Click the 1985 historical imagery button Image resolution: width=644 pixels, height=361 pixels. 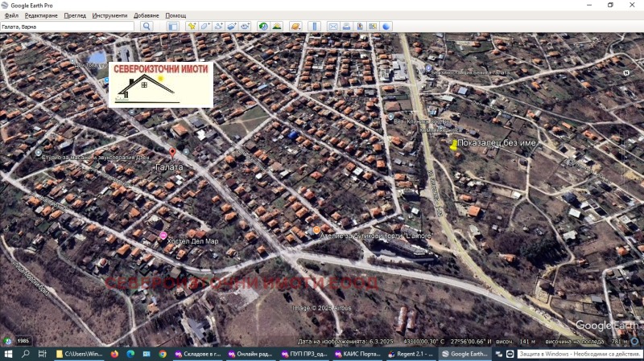(x=23, y=341)
